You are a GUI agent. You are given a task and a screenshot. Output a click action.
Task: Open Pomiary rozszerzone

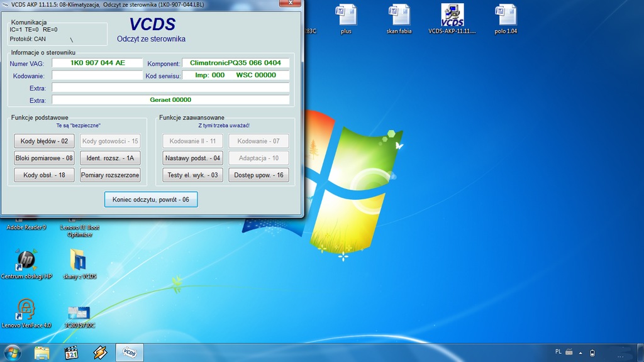point(110,175)
